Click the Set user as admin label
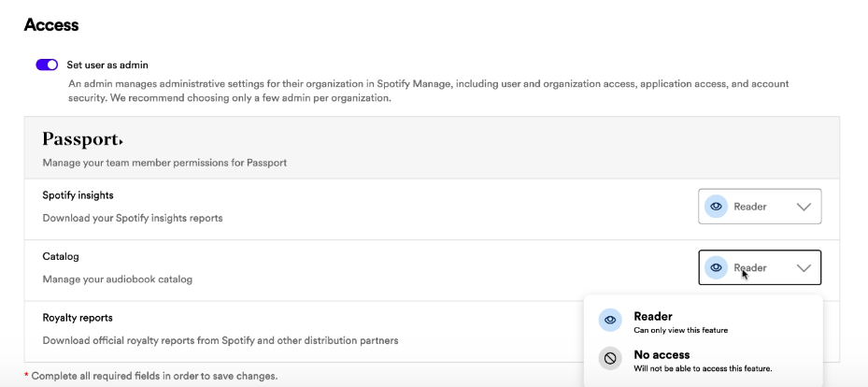Image resolution: width=868 pixels, height=387 pixels. tap(107, 64)
